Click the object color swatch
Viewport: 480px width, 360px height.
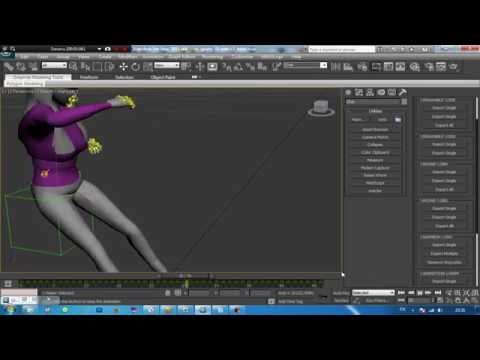click(x=404, y=102)
